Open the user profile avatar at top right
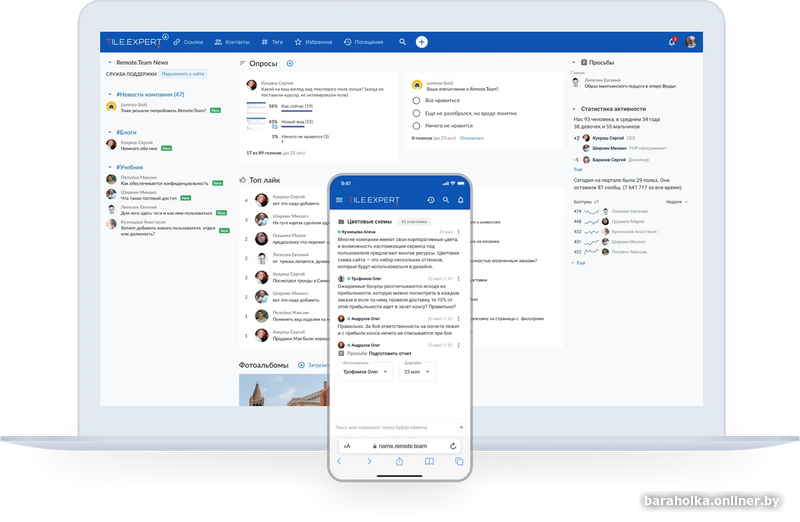Viewport: 800px width, 522px height. point(690,42)
